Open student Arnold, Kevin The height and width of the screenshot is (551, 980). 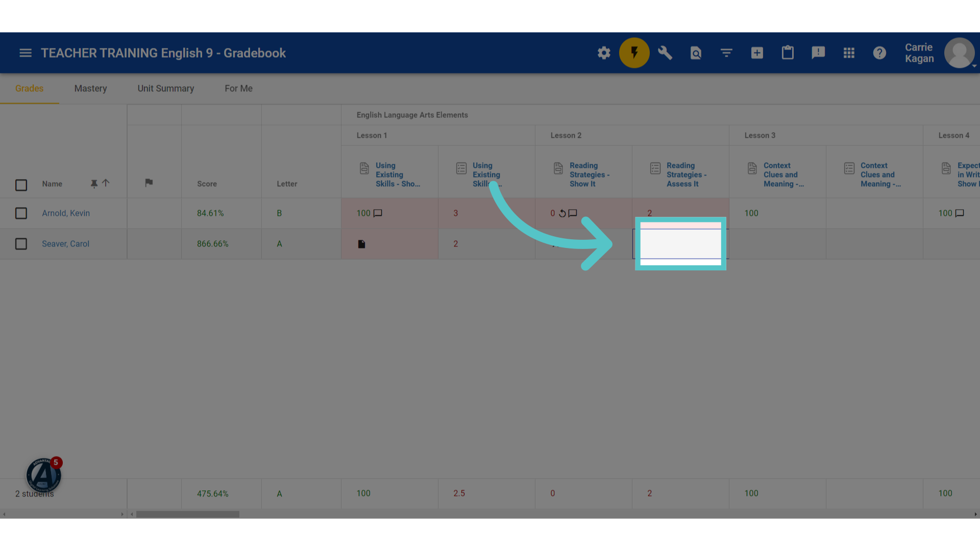tap(66, 213)
